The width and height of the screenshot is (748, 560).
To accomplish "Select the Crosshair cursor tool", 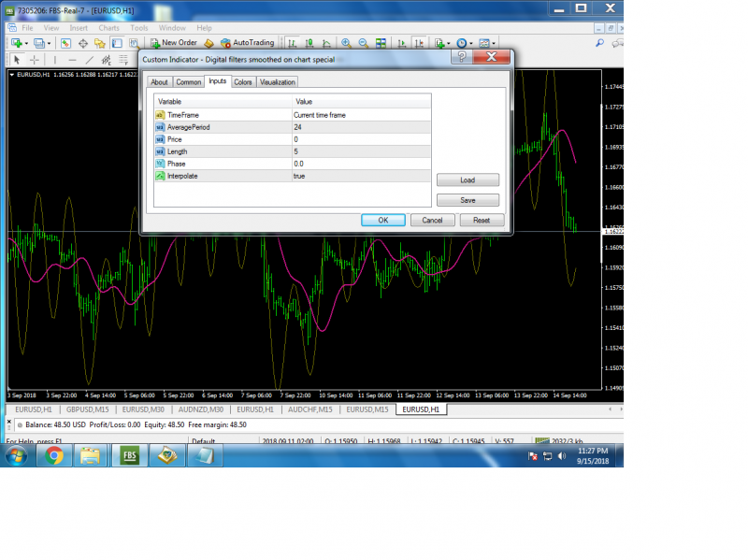I will point(35,60).
